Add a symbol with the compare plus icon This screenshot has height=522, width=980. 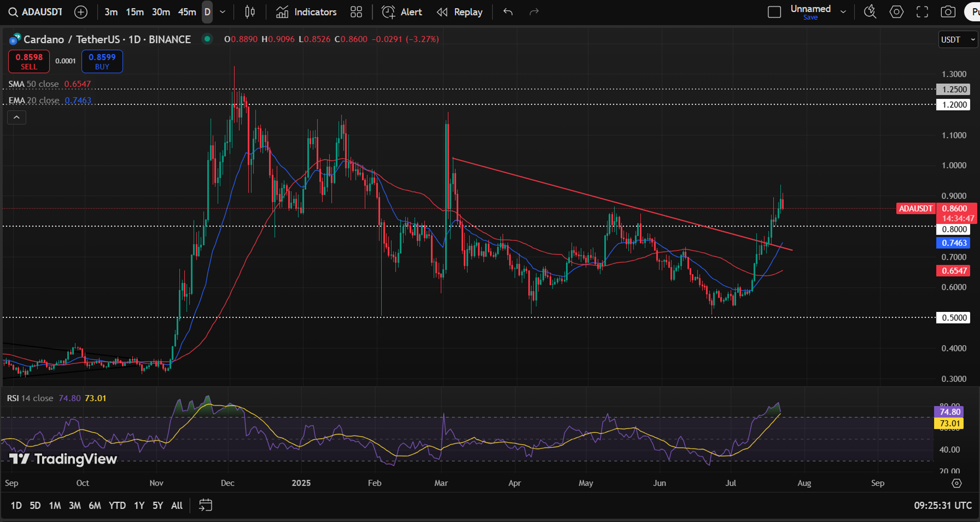[x=81, y=12]
